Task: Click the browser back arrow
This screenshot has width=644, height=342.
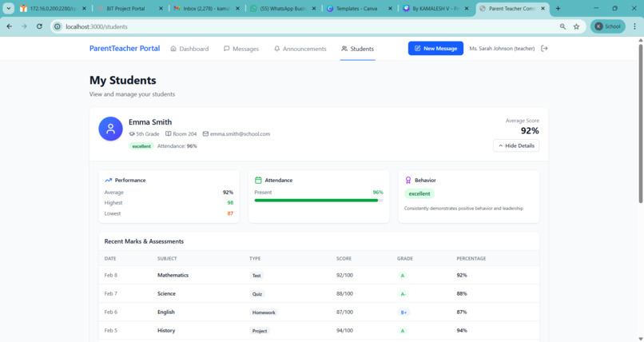Action: (9, 26)
